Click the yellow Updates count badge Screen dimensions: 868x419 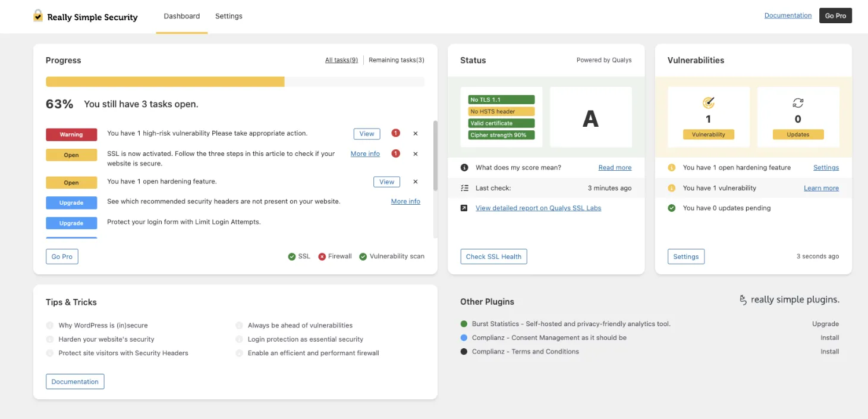798,135
